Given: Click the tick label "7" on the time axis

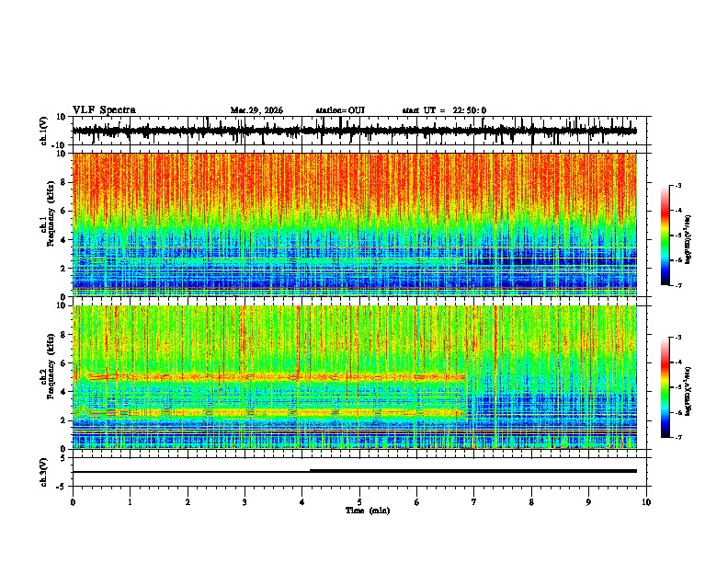Looking at the screenshot, I should click(x=473, y=502).
